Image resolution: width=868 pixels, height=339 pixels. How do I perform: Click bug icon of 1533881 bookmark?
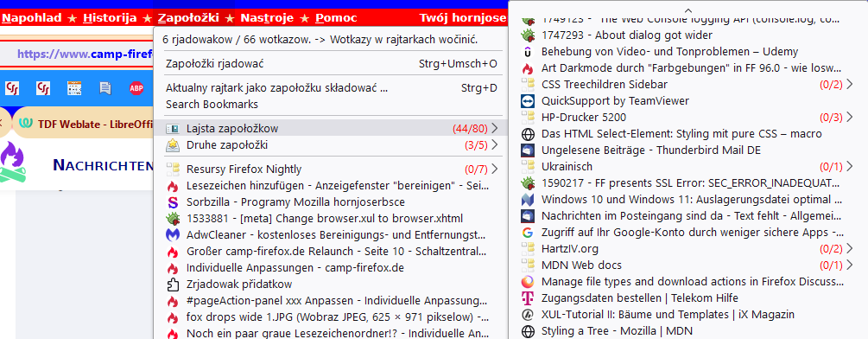[174, 218]
